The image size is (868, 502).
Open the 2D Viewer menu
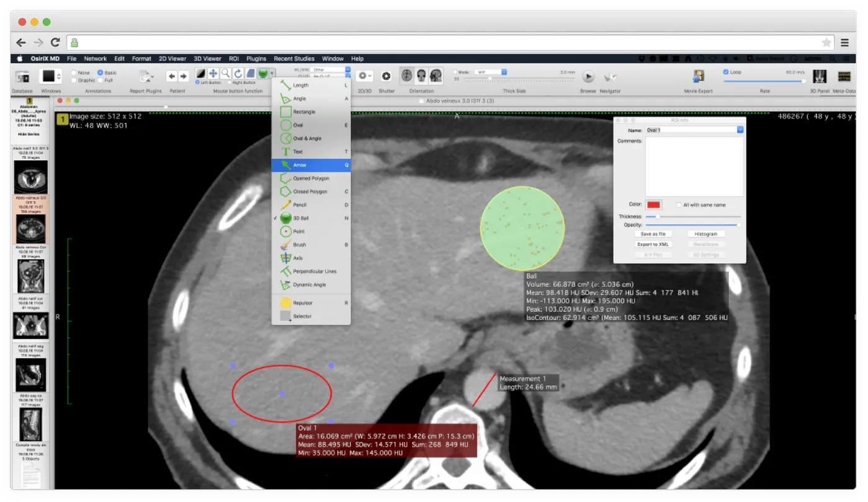point(172,58)
